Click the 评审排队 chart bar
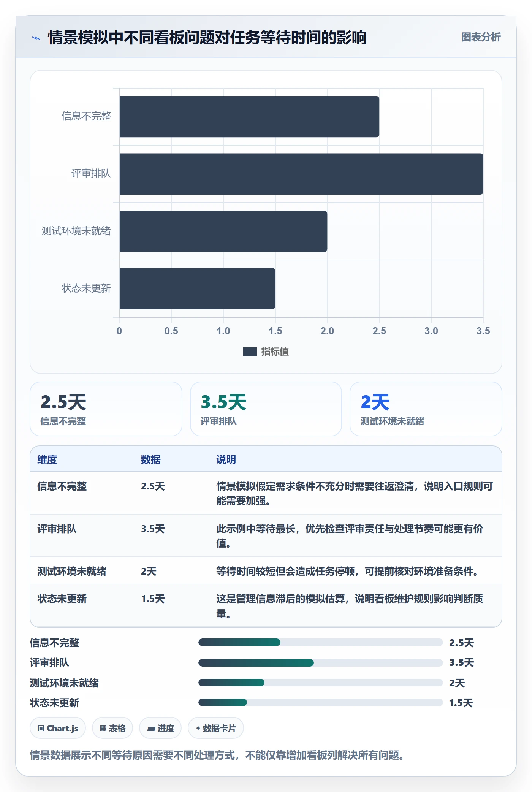Viewport: 532px width, 792px height. [301, 174]
